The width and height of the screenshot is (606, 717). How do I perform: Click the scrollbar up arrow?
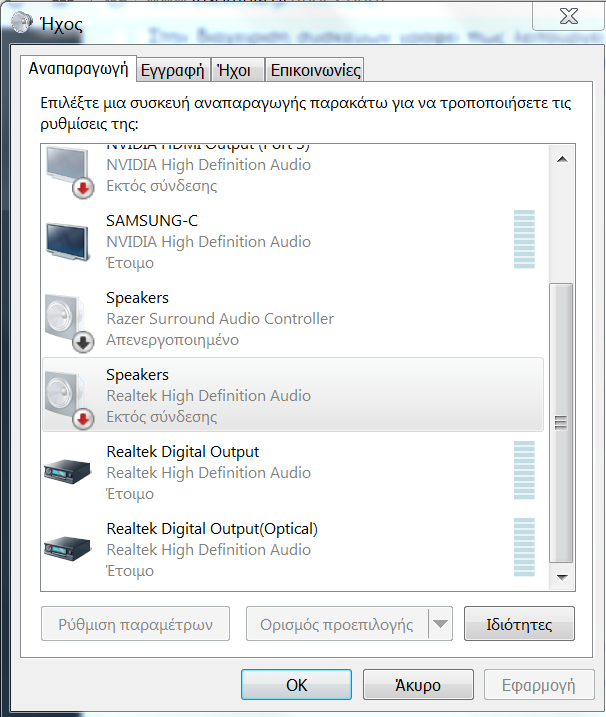click(562, 159)
